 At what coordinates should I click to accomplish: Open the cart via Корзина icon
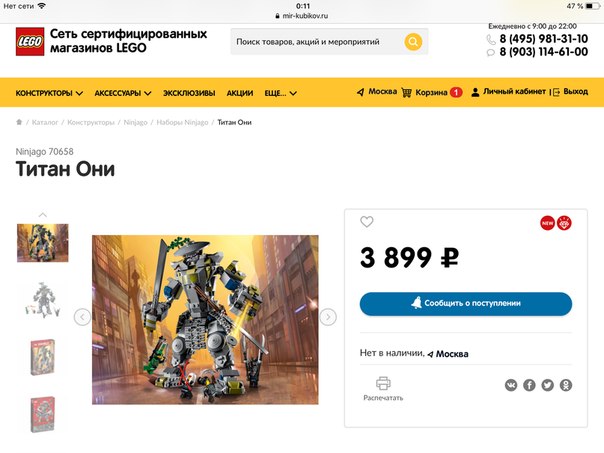tap(406, 92)
